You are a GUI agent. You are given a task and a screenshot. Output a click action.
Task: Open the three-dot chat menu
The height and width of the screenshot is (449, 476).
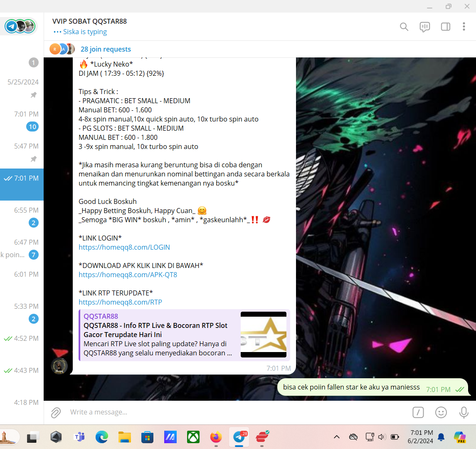464,27
